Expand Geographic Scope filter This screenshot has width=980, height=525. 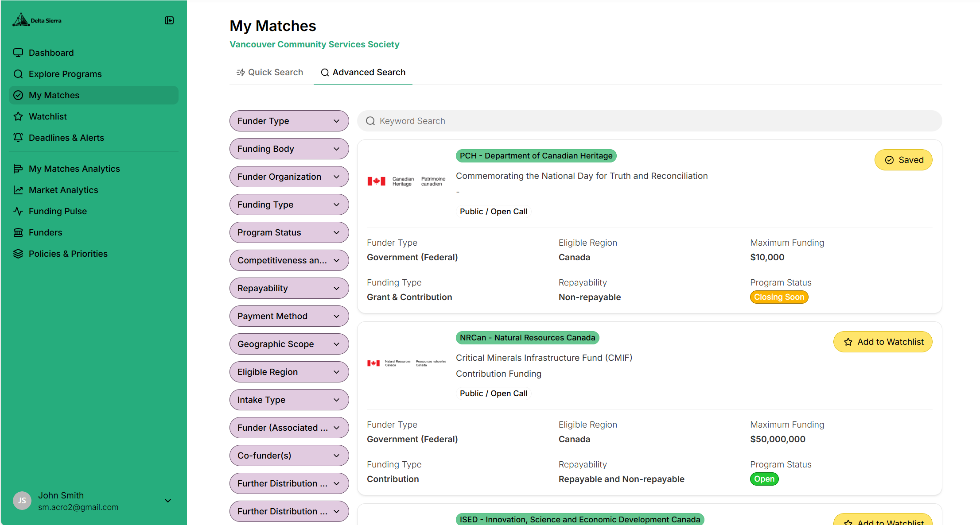coord(289,344)
